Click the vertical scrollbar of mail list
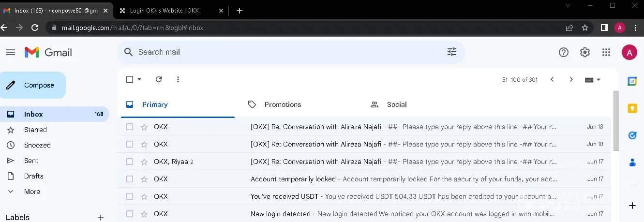 [x=615, y=121]
